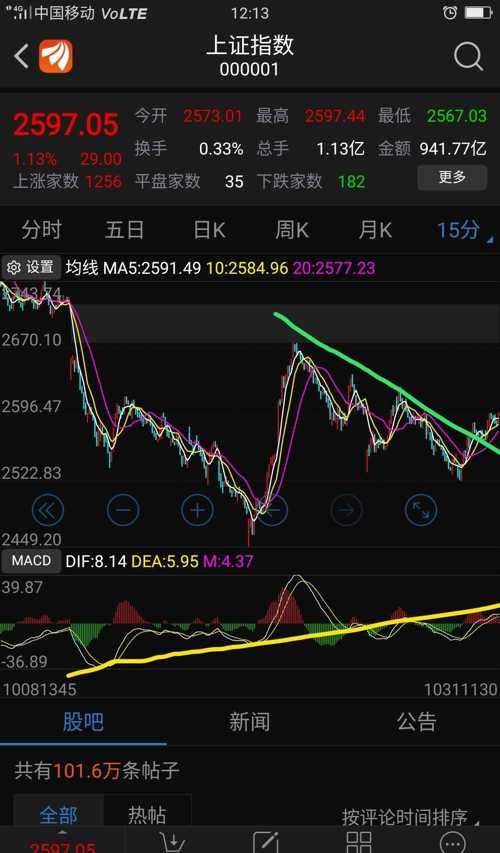The height and width of the screenshot is (853, 500).
Task: Tap the chart fullscreen expand icon
Action: (421, 510)
